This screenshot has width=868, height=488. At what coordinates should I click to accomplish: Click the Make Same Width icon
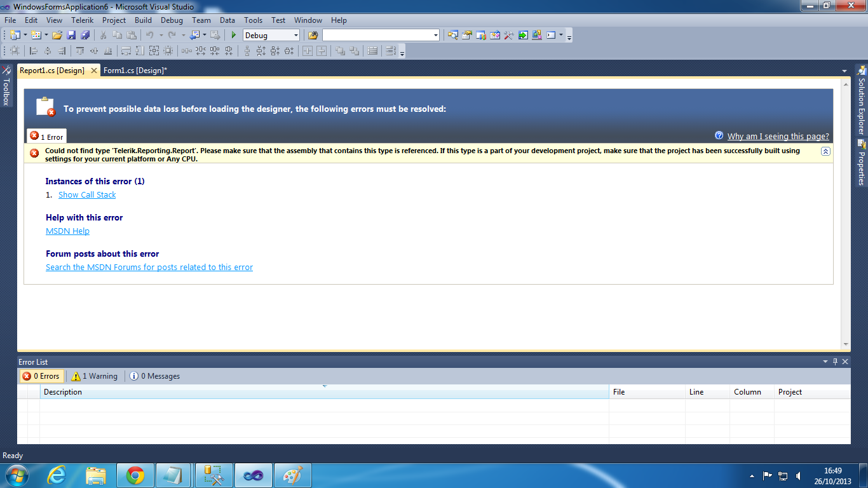point(126,51)
